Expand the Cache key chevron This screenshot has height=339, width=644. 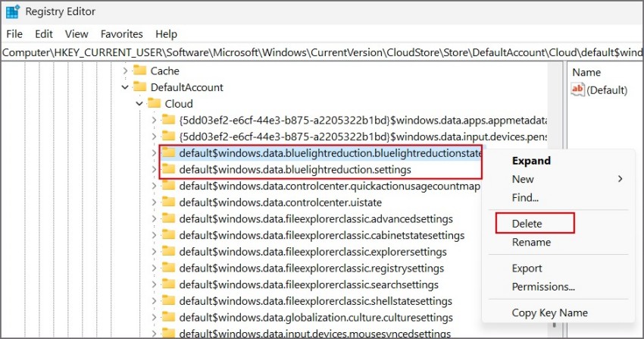pos(125,71)
